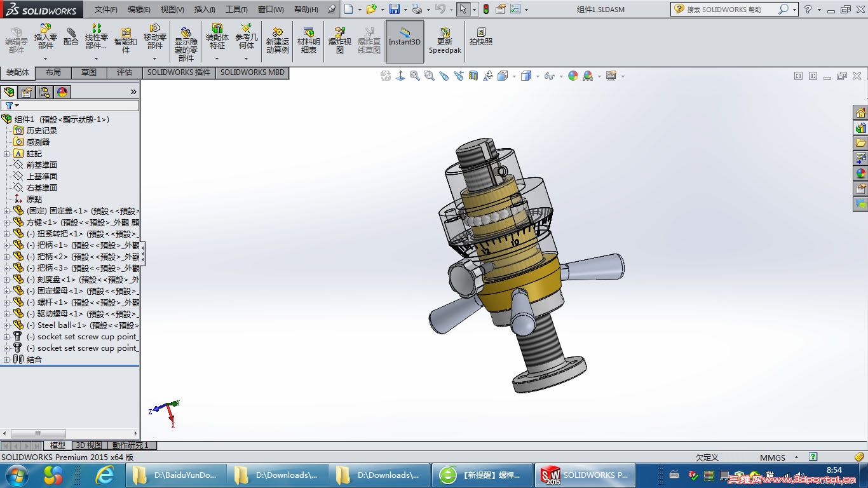Click the 材料明细表 bill of materials icon

(x=309, y=41)
